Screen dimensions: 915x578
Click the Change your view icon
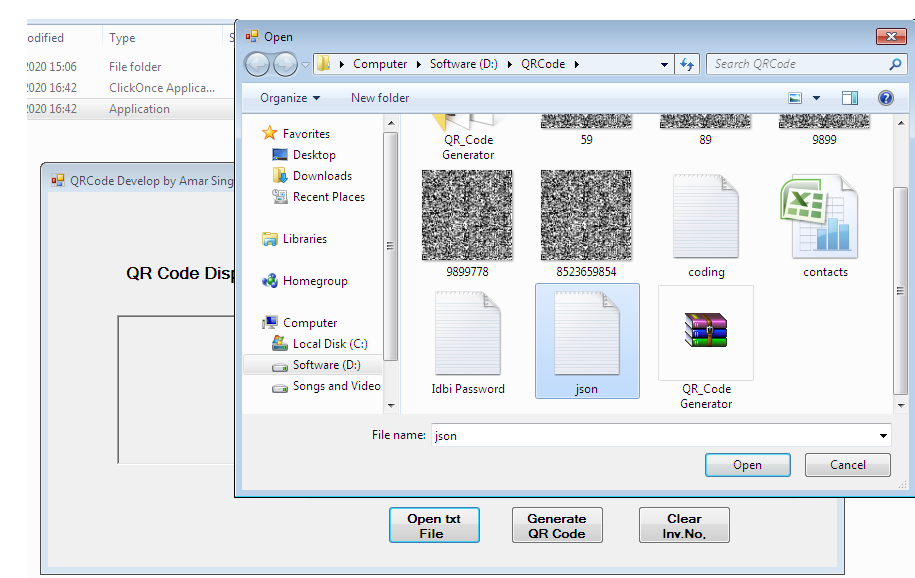(x=795, y=98)
